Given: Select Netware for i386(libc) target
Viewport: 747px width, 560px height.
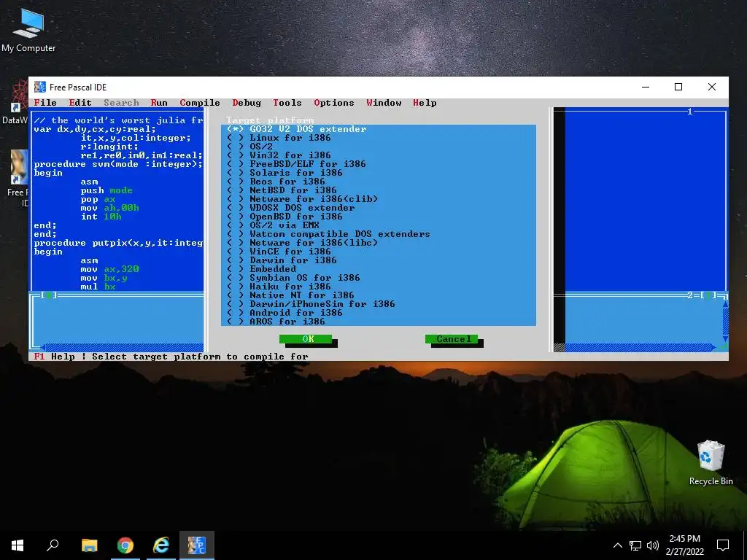Looking at the screenshot, I should [x=302, y=243].
